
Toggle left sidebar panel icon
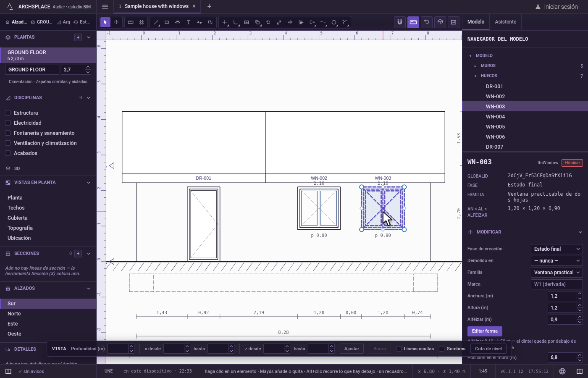pos(8,371)
